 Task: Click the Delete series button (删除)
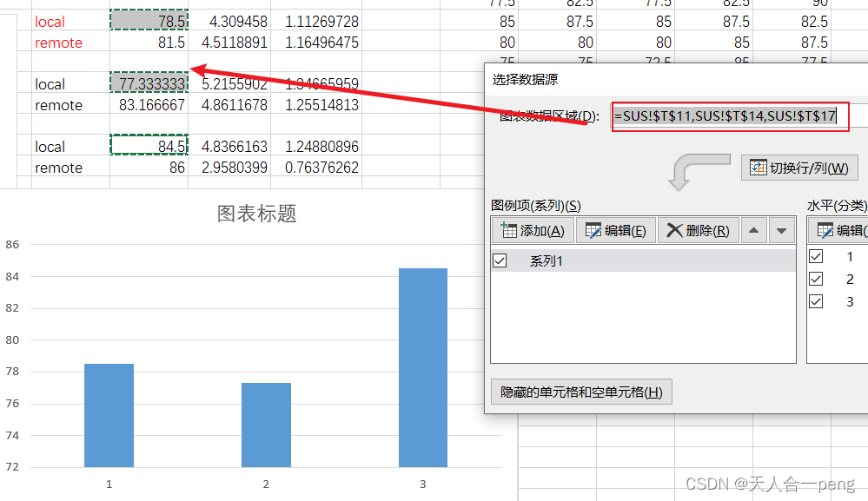[x=698, y=231]
